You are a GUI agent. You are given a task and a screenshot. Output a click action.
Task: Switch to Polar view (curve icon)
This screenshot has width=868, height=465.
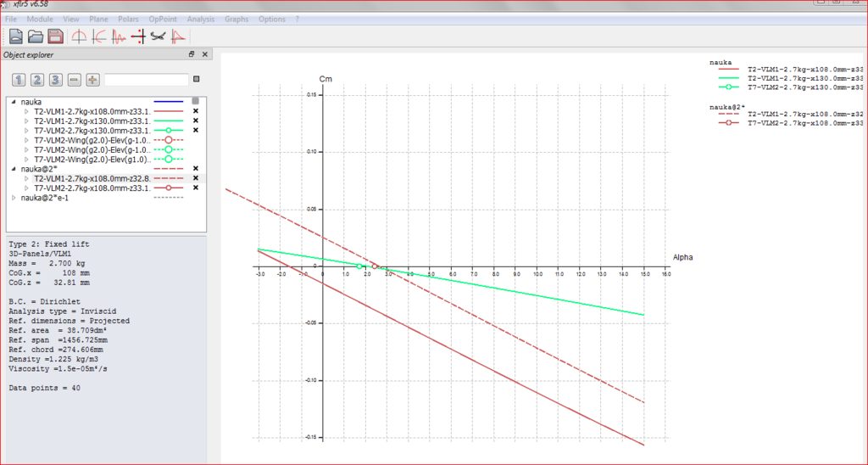click(x=98, y=36)
